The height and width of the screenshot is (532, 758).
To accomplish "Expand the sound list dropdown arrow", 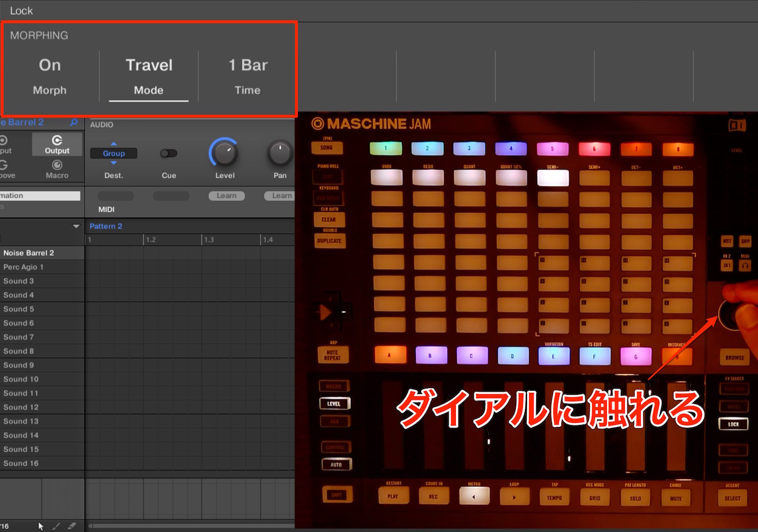I will 76,226.
